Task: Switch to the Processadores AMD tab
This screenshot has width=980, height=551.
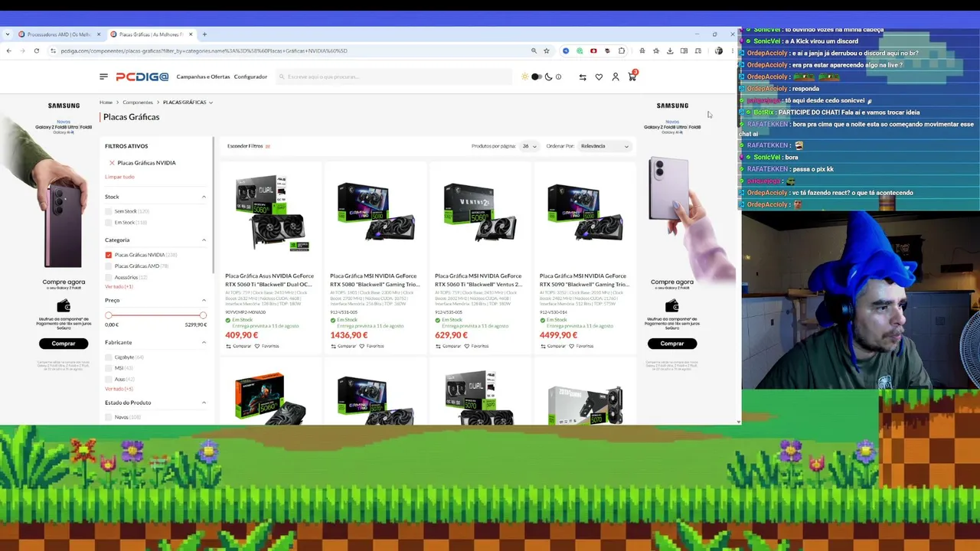Action: (60, 34)
